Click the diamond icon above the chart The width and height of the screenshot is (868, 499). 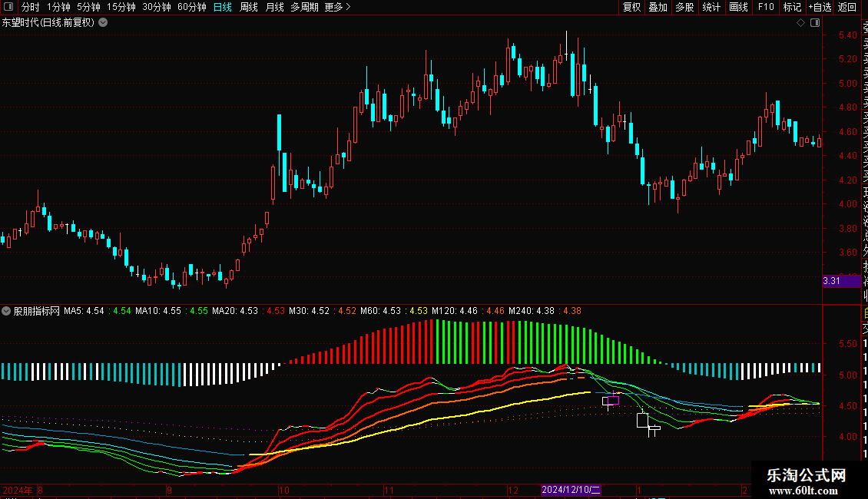pyautogui.click(x=800, y=23)
